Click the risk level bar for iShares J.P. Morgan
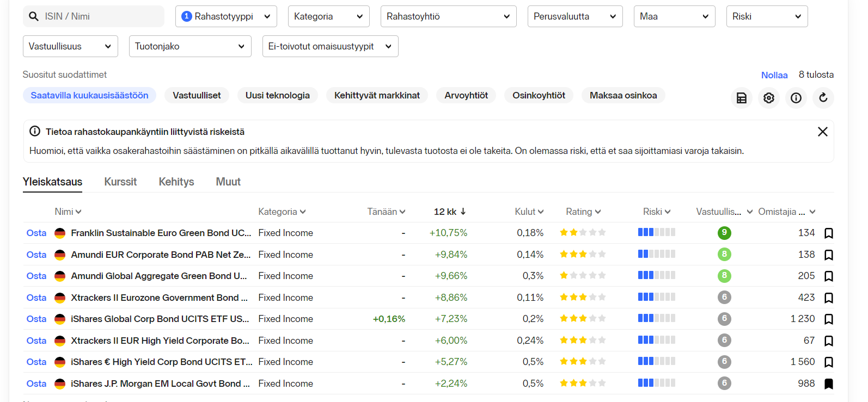 pyautogui.click(x=657, y=383)
